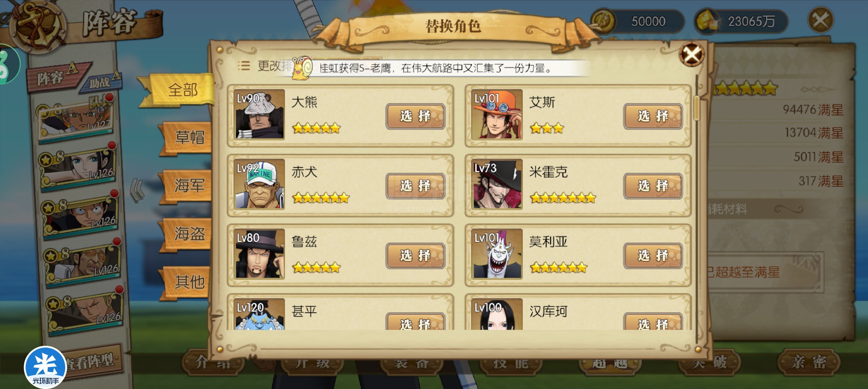This screenshot has width=868, height=389.
Task: Click the 大熊 character portrait
Action: coord(260,115)
